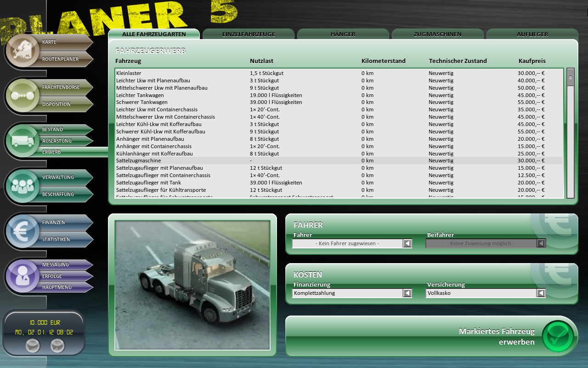Expand the Fahrer dropdown arrow
This screenshot has height=368, width=588.
point(407,243)
